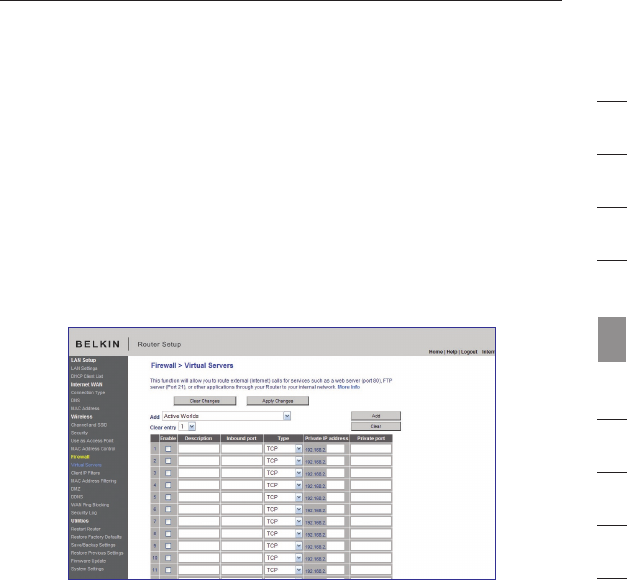Viewport: 627px width, 580px height.
Task: Enable the checkbox for virtual server row 8
Action: (168, 534)
